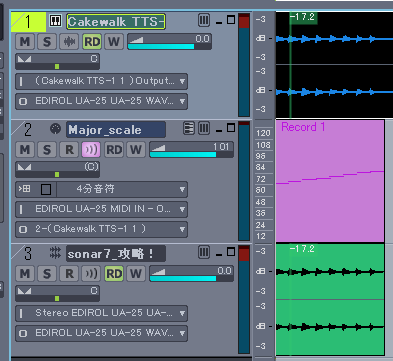Open the piano roll icon on Major_scale track
This screenshot has width=393, height=361.
189,128
